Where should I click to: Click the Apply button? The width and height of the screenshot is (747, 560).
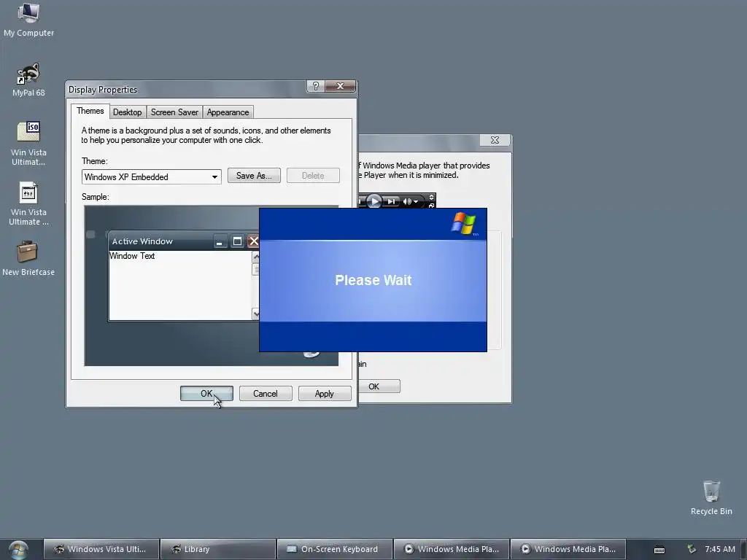pos(325,393)
